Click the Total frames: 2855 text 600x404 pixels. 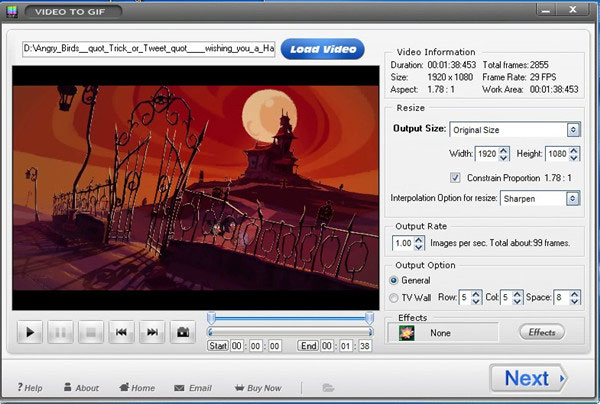[515, 65]
